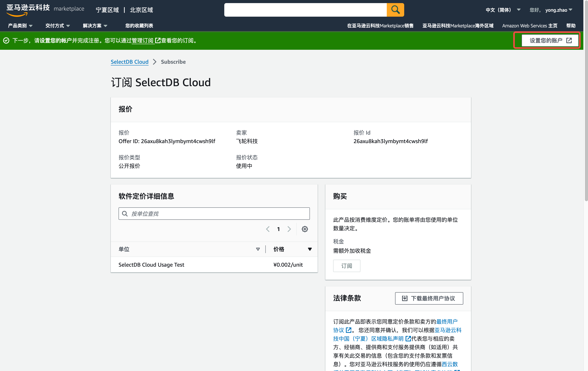Open 解决方案 dropdown menu
The height and width of the screenshot is (371, 588).
pos(95,26)
